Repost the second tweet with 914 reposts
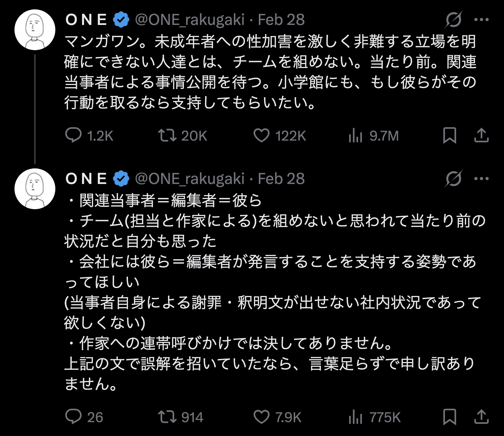This screenshot has height=436, width=504. point(167,417)
